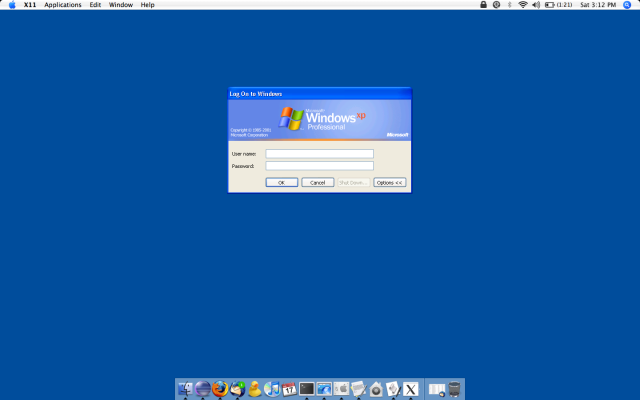Image resolution: width=640 pixels, height=400 pixels.
Task: Click the battery status icon
Action: click(550, 5)
